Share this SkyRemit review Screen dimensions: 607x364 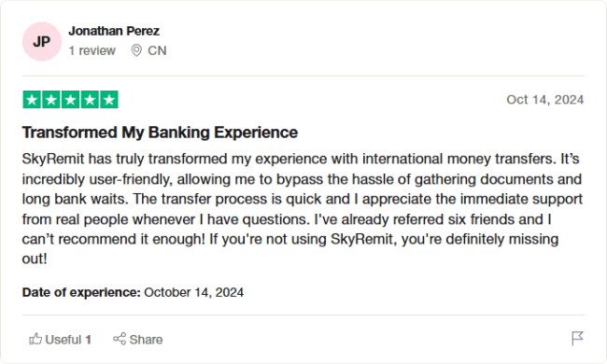138,339
